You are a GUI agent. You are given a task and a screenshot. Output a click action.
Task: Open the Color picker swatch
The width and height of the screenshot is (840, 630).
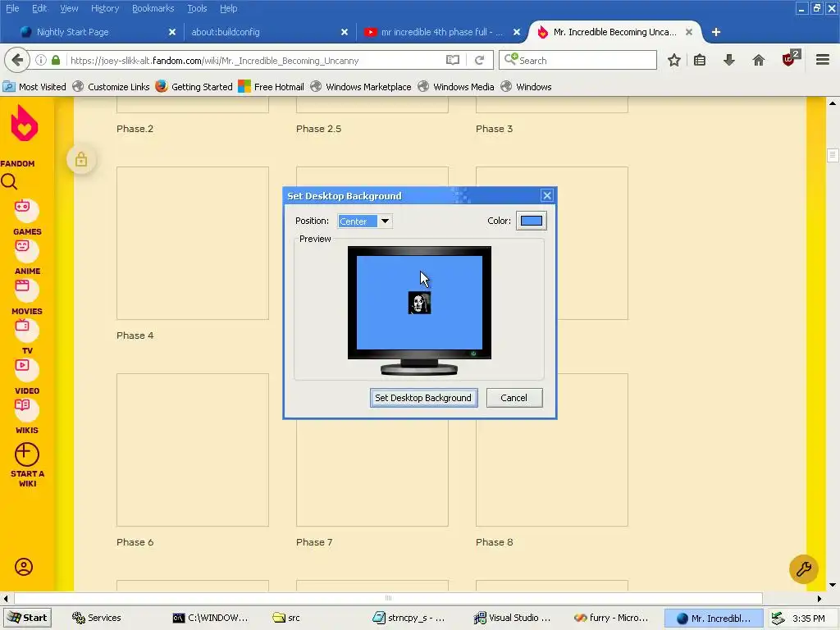point(531,221)
